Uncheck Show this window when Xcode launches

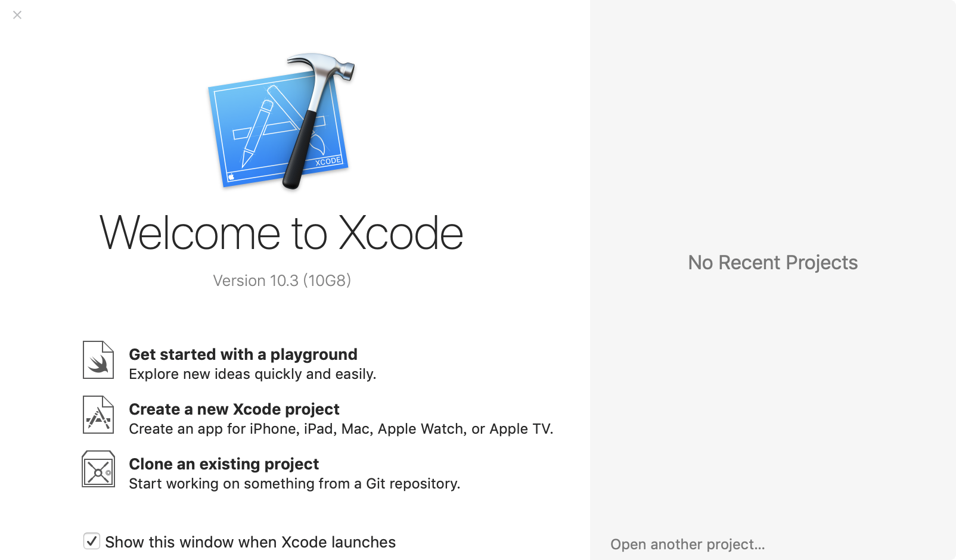91,541
